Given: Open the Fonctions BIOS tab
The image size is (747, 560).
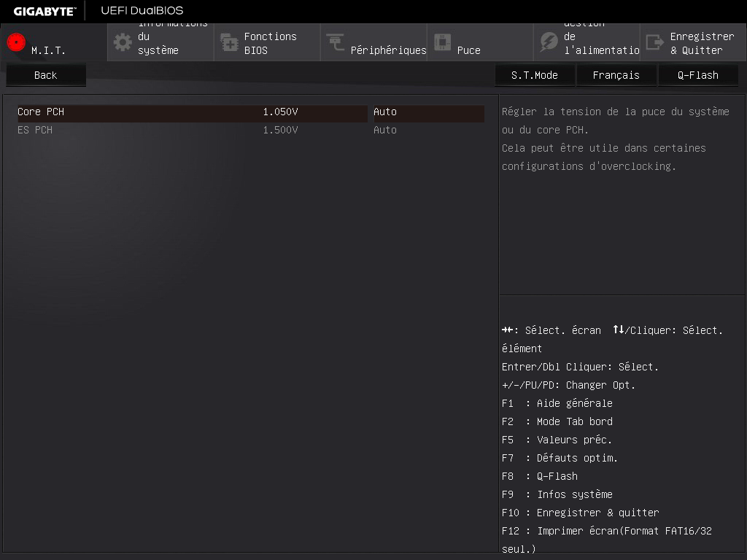Looking at the screenshot, I should 267,42.
